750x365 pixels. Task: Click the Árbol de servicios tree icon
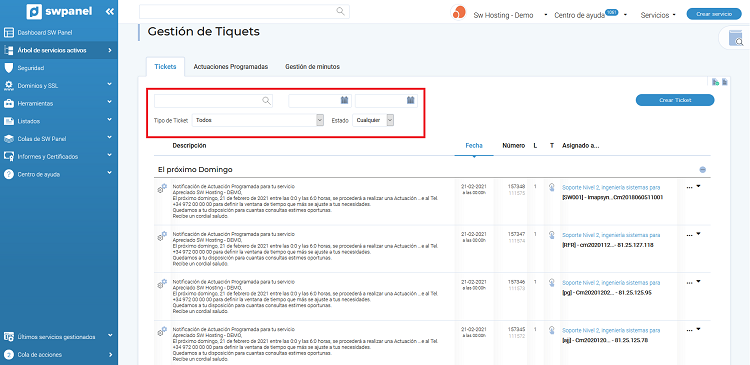pyautogui.click(x=8, y=50)
